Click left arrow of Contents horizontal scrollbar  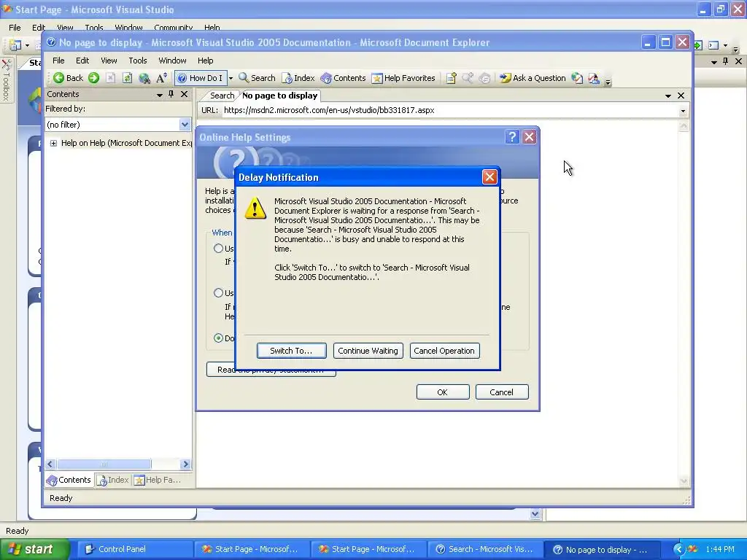click(50, 464)
